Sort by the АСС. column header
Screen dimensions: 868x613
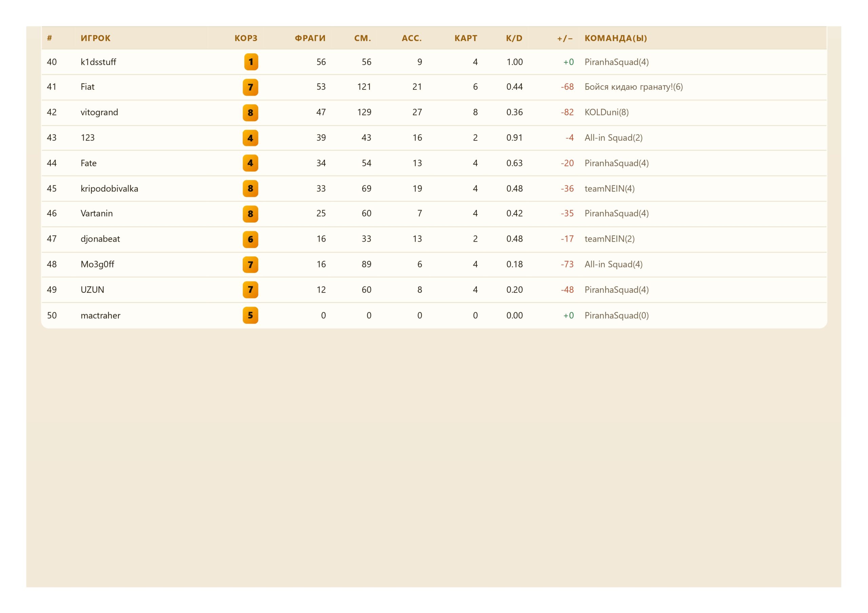click(x=412, y=38)
